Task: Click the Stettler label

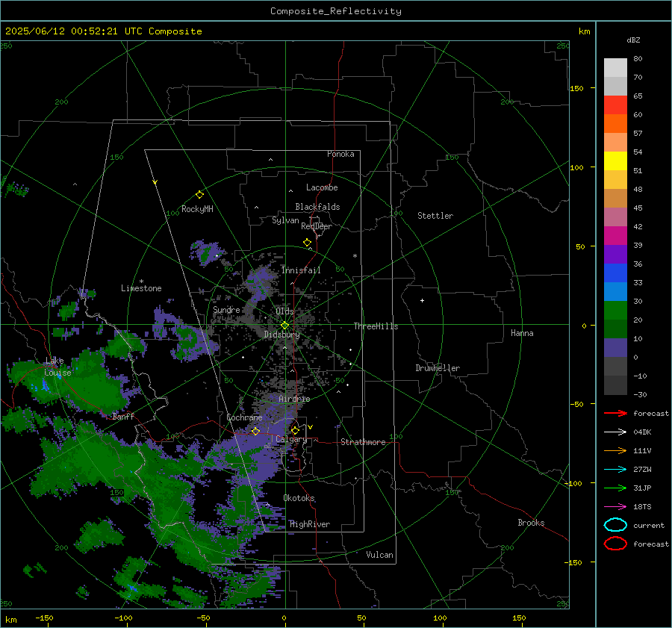Action: pos(435,216)
